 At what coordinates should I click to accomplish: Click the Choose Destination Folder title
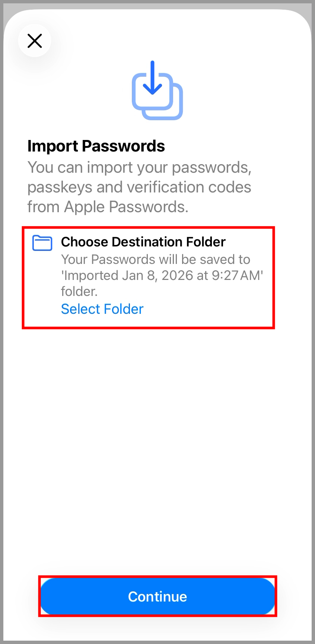click(143, 242)
